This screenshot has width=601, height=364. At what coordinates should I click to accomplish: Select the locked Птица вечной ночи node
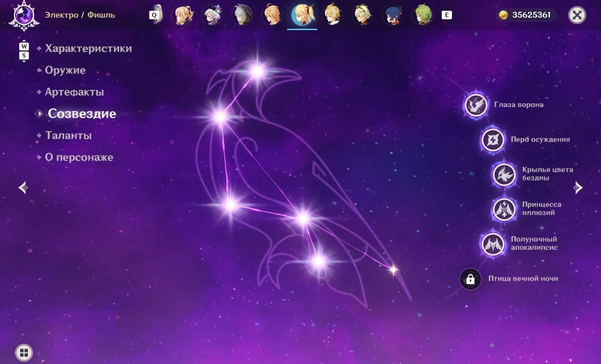(x=470, y=279)
